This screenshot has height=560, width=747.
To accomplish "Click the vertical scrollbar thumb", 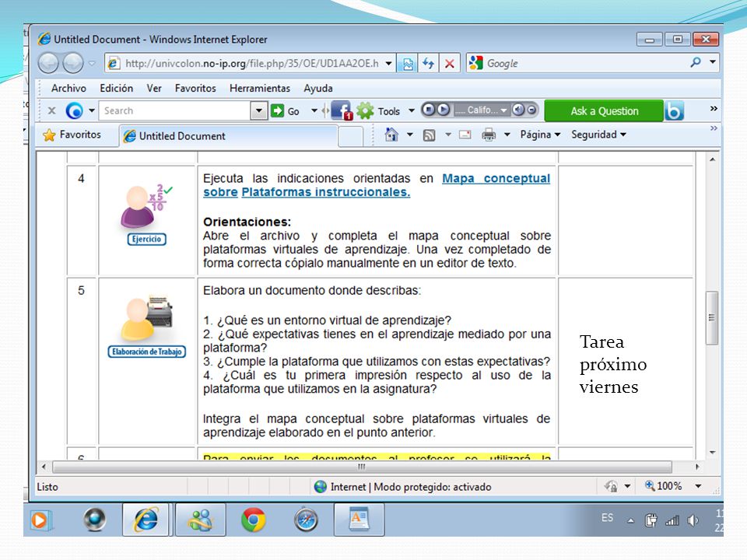I will 712,317.
